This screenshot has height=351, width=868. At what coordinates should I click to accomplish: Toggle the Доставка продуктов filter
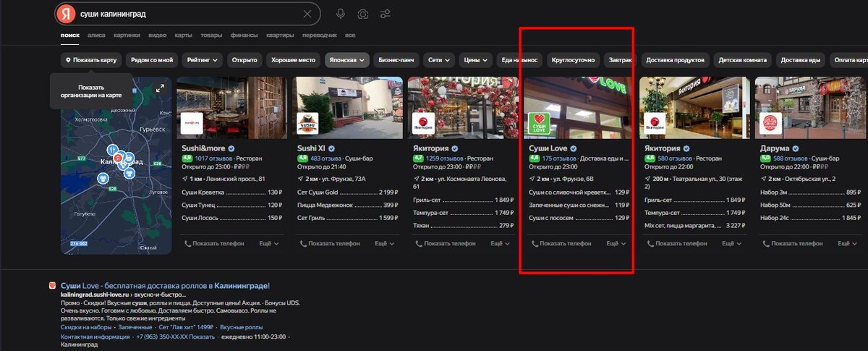click(675, 60)
